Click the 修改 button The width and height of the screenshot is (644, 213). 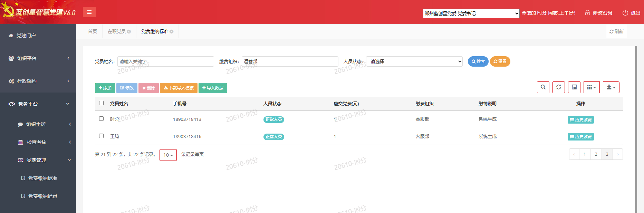127,88
